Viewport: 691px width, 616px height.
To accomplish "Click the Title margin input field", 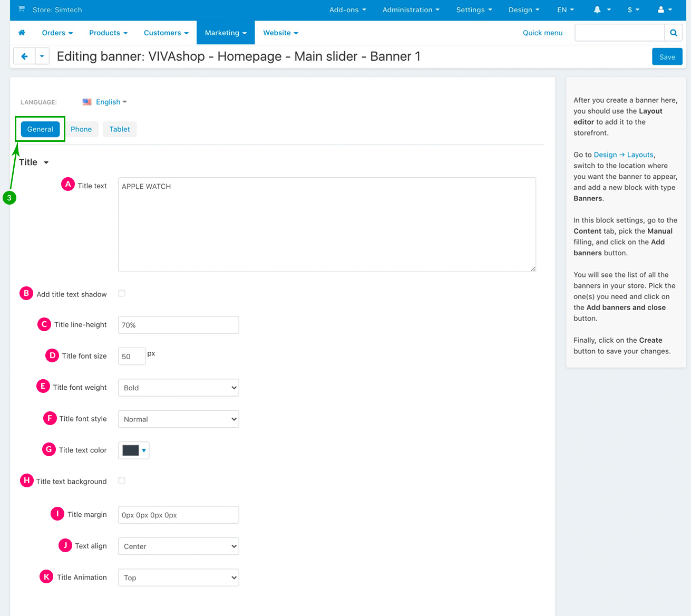I will coord(178,515).
